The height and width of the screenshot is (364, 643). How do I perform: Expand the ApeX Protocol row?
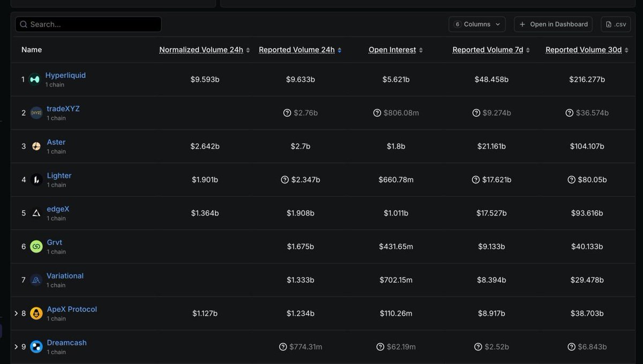click(x=16, y=314)
